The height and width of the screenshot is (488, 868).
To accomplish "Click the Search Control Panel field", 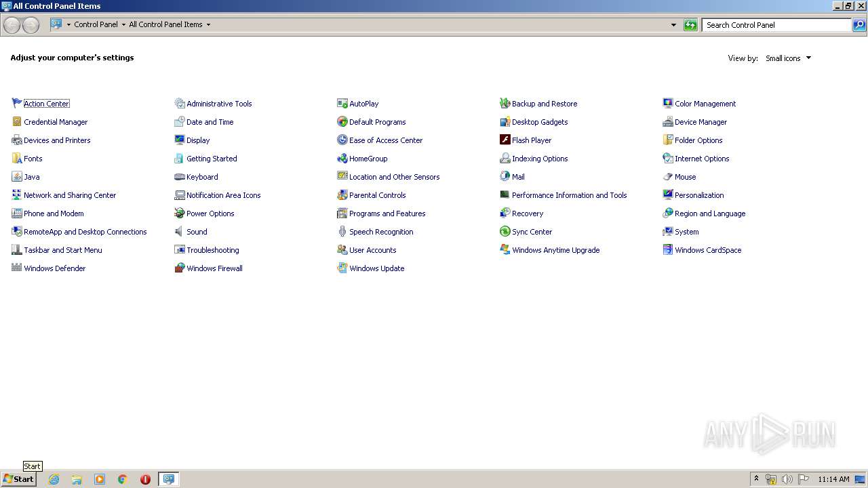I will pos(776,25).
